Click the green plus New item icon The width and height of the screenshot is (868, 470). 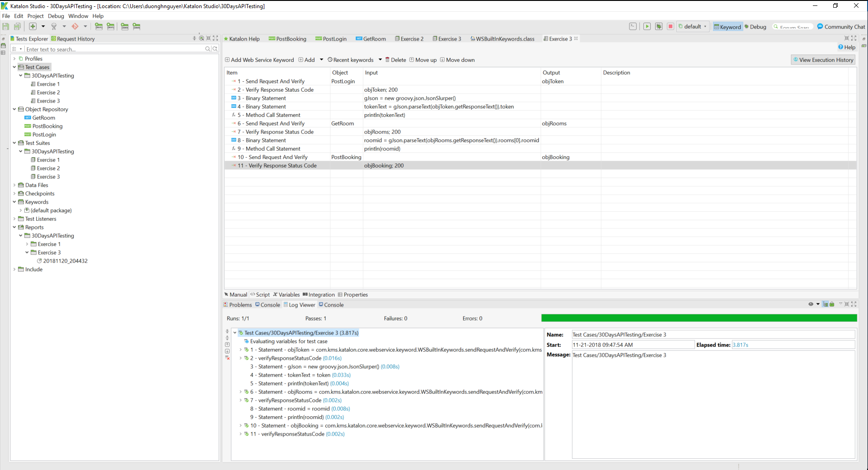click(x=33, y=27)
